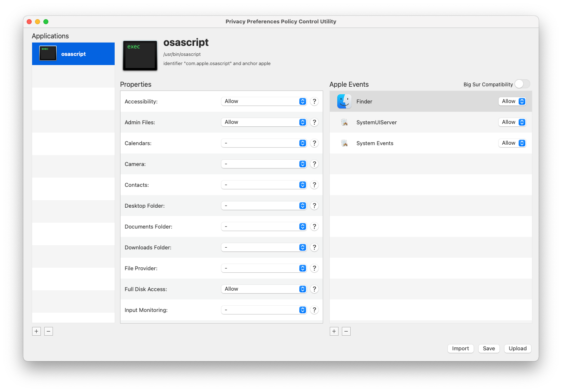Change Finder Apple Event Allow dropdown
Image resolution: width=562 pixels, height=392 pixels.
click(512, 101)
